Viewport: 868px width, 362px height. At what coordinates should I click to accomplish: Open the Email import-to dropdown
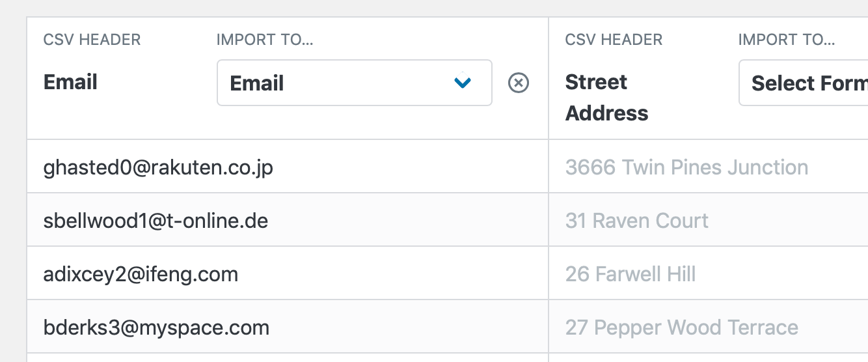tap(355, 83)
